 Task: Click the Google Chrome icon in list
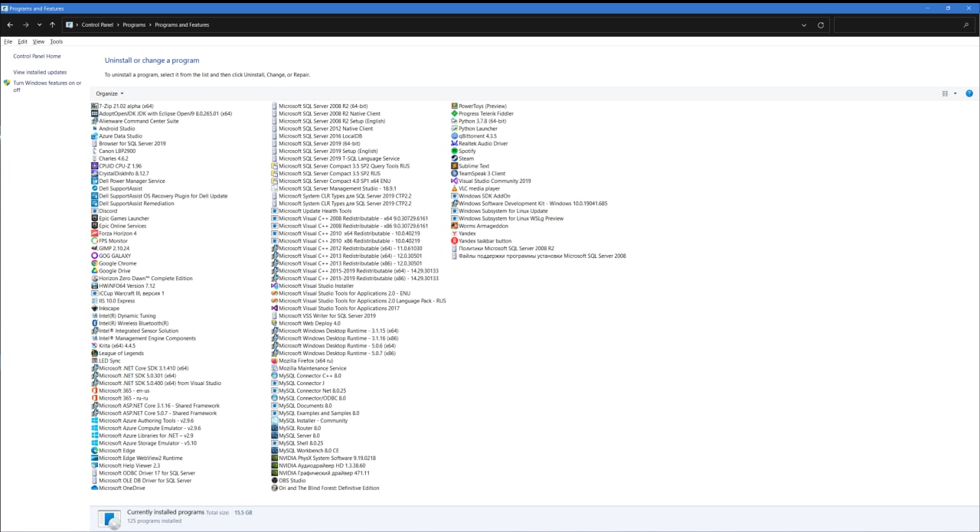(x=95, y=263)
